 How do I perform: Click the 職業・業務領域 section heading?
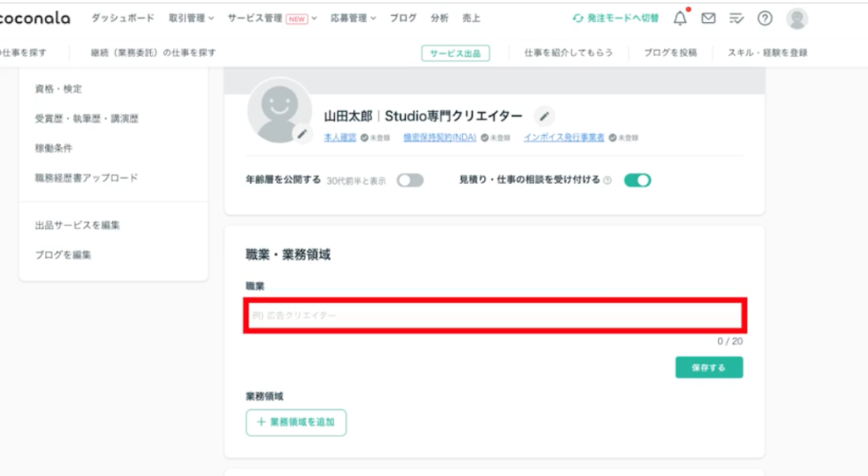point(288,255)
